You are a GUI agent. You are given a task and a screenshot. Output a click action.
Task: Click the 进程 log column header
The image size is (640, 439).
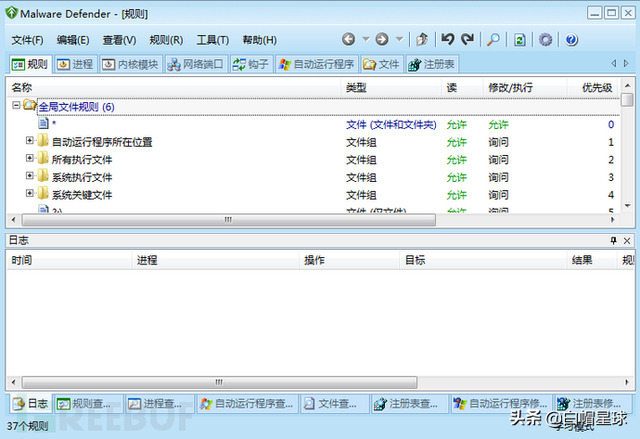pyautogui.click(x=216, y=260)
